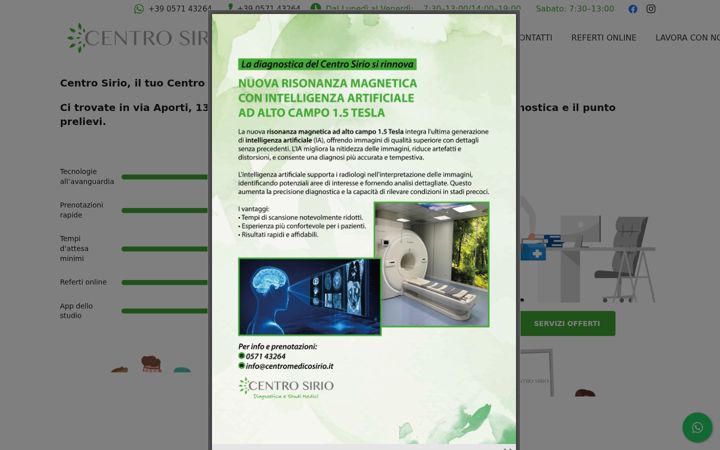
Task: Click the App dello studio progress bar
Action: [x=164, y=311]
